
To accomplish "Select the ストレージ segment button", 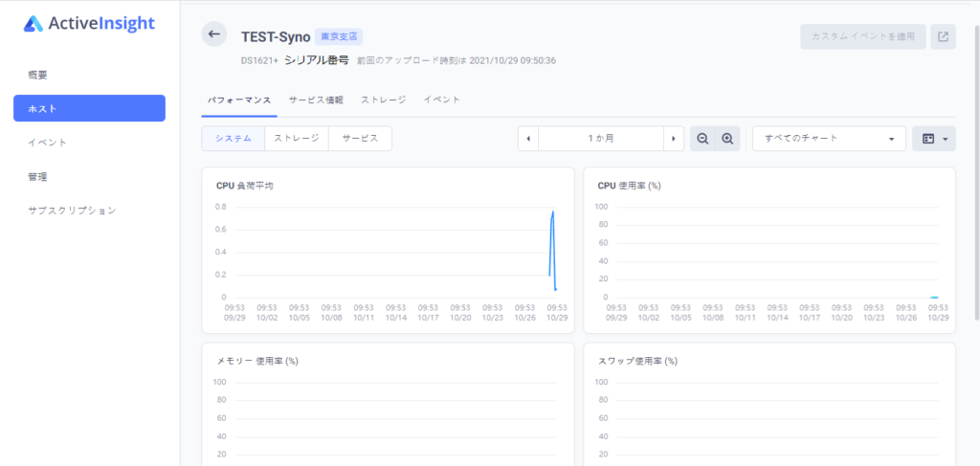I will [297, 139].
